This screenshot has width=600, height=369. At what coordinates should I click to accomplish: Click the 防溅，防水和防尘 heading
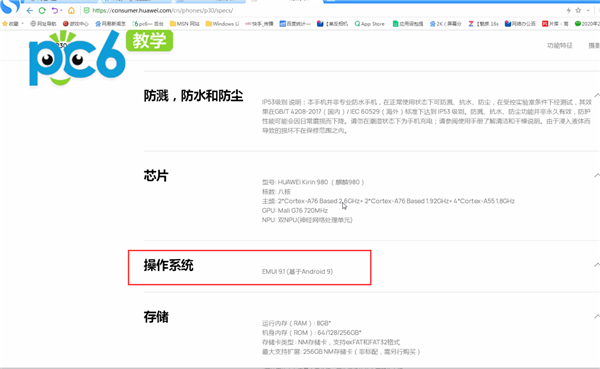pyautogui.click(x=193, y=96)
